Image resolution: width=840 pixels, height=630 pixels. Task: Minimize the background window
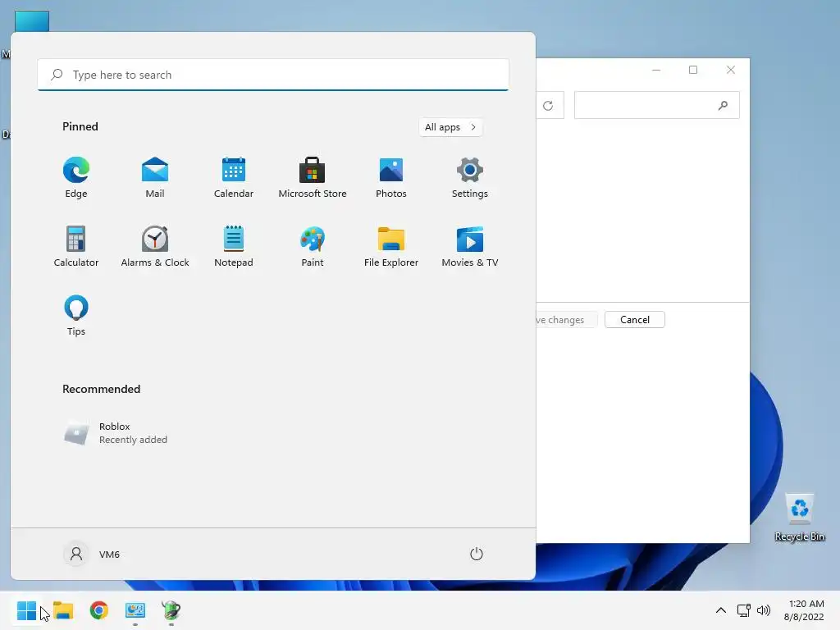click(x=656, y=70)
